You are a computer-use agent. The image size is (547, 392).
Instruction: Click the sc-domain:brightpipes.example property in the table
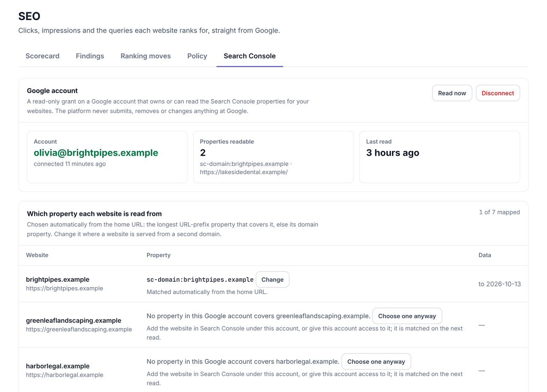coord(200,280)
